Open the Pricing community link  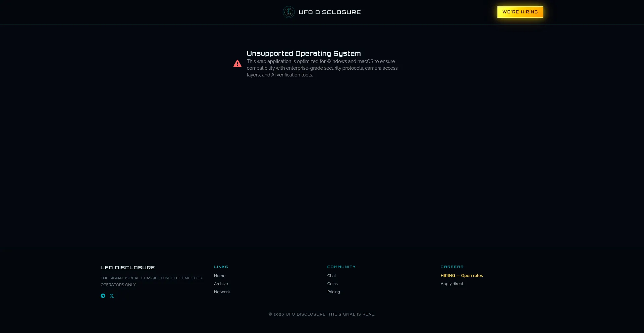(x=333, y=292)
